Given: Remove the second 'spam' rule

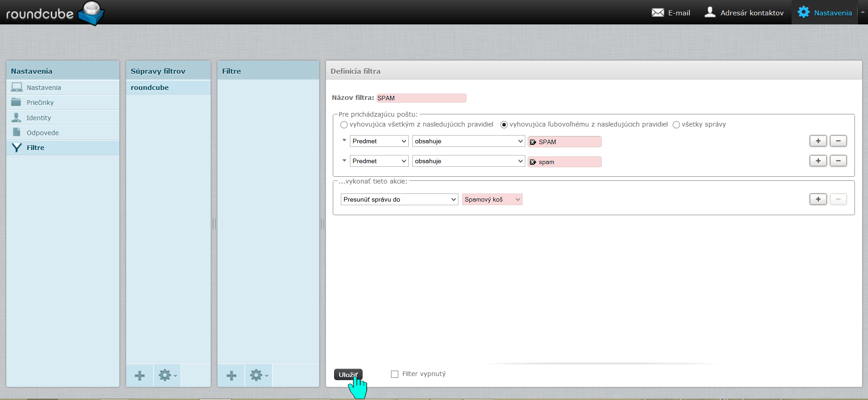Looking at the screenshot, I should pos(838,161).
